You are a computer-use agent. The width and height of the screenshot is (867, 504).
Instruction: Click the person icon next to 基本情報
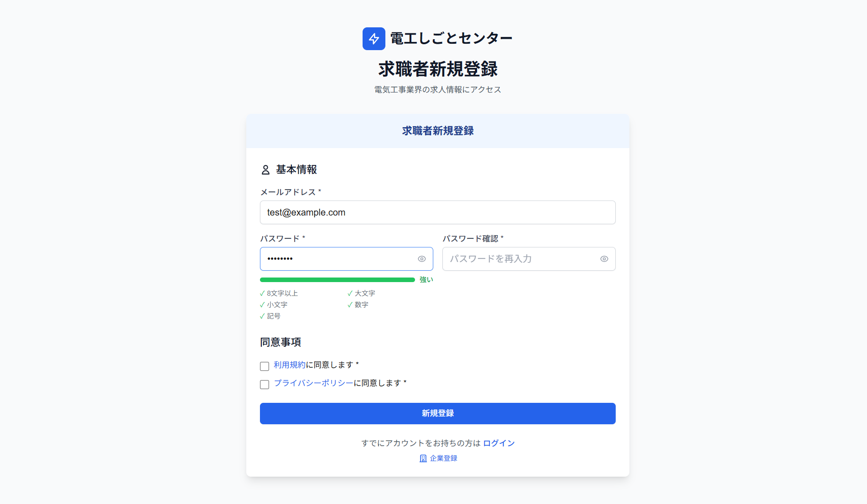click(x=265, y=170)
